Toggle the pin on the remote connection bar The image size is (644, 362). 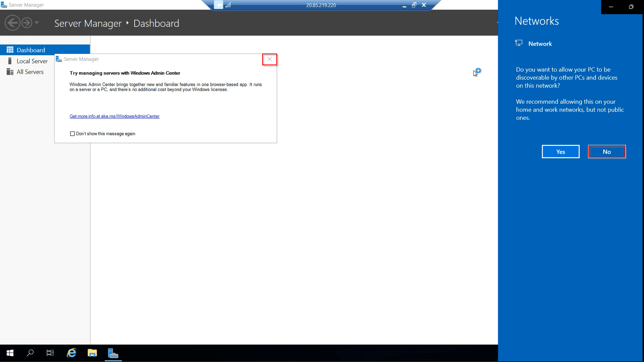point(219,5)
